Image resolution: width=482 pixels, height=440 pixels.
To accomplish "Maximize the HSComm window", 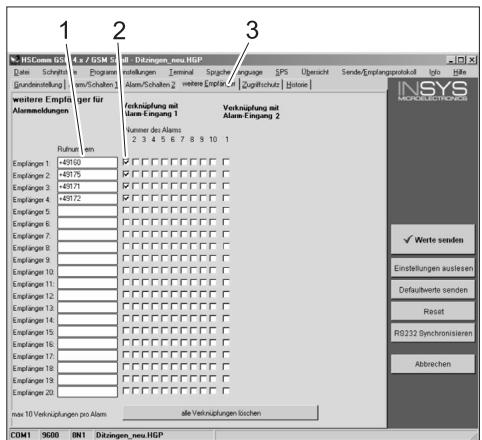I will coord(461,60).
